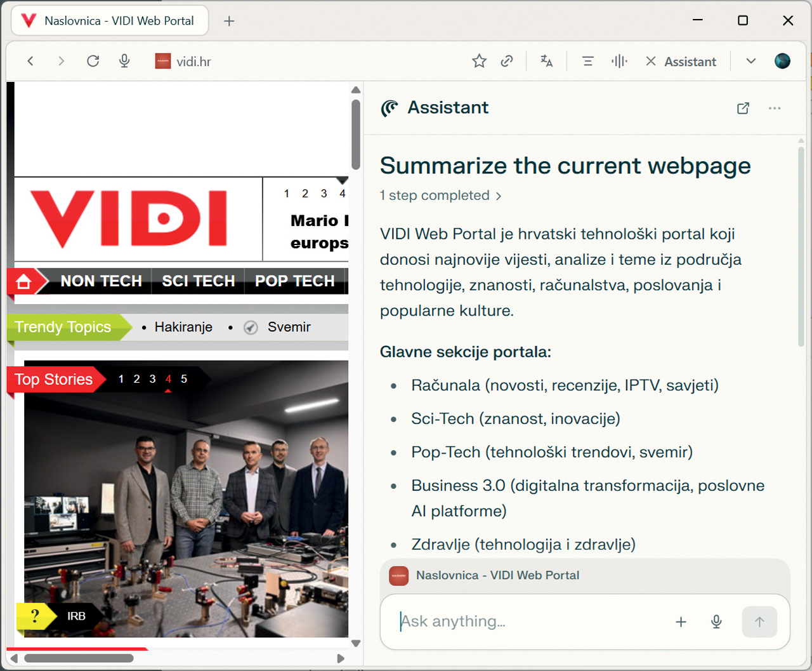Open the page translate tool
This screenshot has width=812, height=671.
tap(546, 61)
